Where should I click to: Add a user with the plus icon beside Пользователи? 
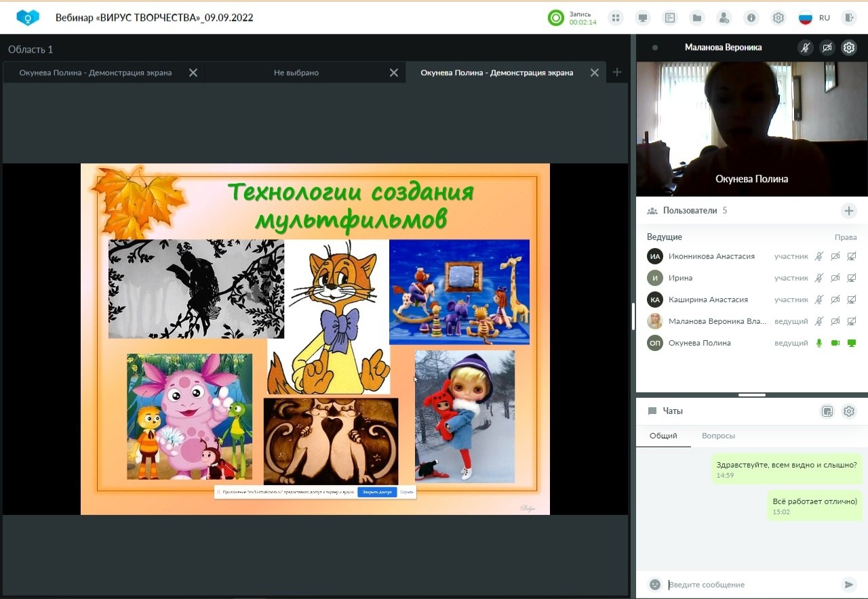click(x=849, y=211)
